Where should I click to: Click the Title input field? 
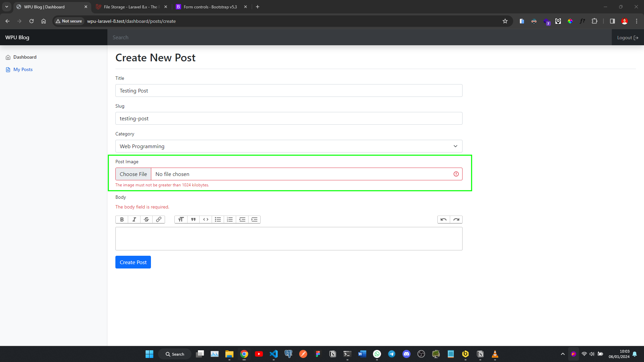(288, 90)
